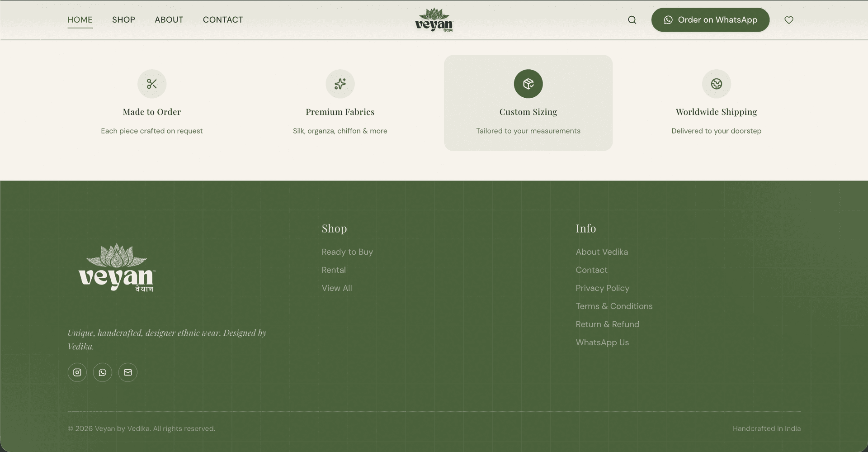Open the Privacy Policy link
Screen dimensions: 868x452
click(x=602, y=288)
